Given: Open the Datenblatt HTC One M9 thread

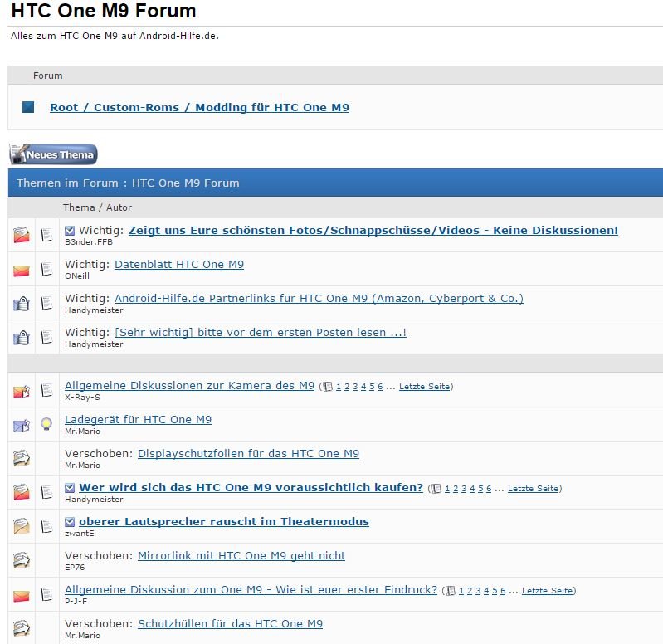Looking at the screenshot, I should pos(179,264).
